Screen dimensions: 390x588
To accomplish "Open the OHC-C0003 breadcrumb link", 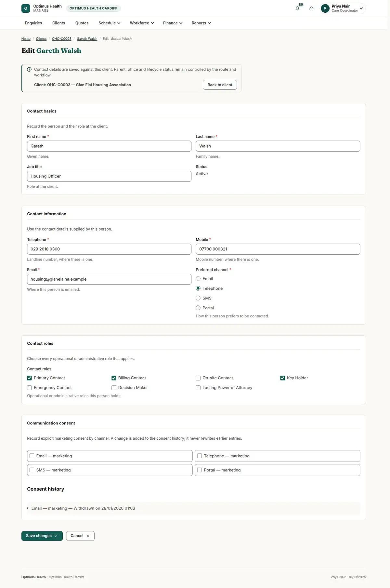I will coord(61,39).
